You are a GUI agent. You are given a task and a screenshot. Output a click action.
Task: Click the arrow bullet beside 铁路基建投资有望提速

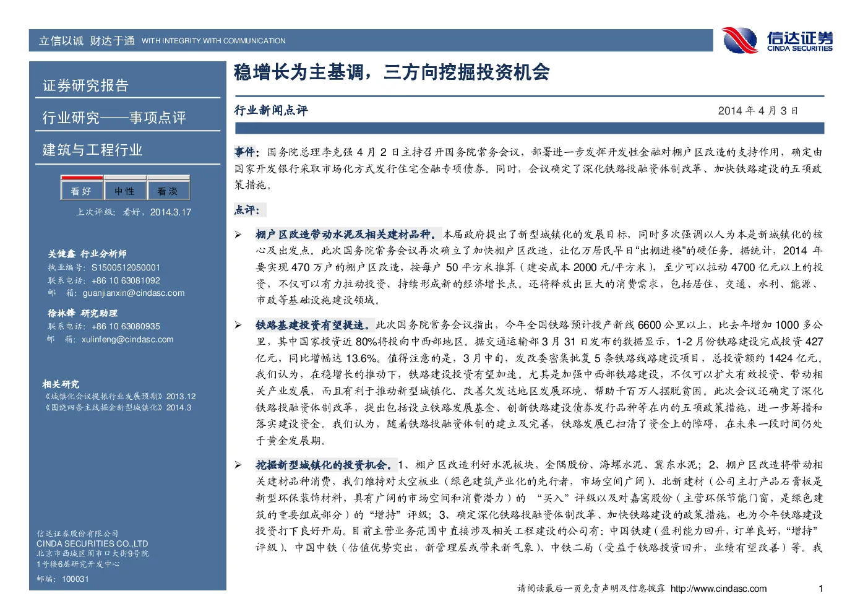click(238, 325)
